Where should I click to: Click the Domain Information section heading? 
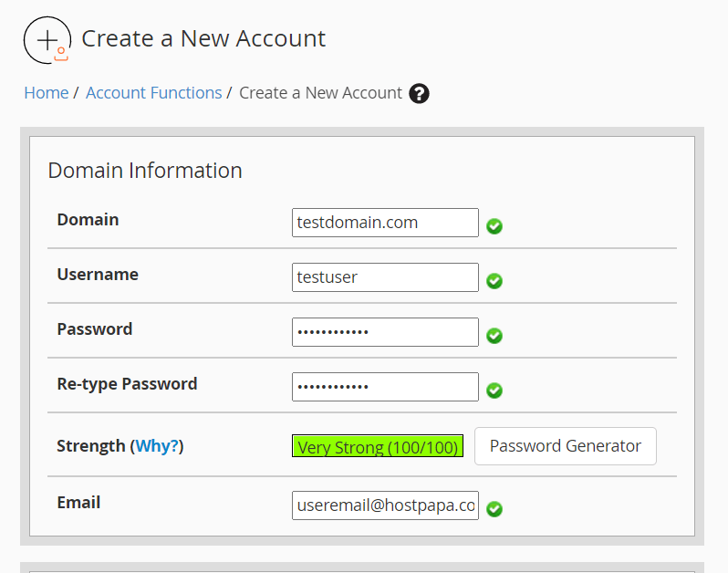tap(145, 171)
